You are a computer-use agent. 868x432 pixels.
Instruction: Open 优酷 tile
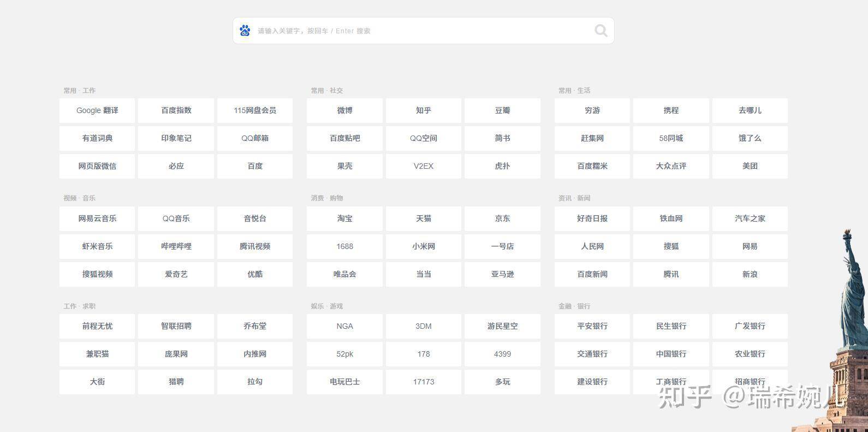coord(255,274)
